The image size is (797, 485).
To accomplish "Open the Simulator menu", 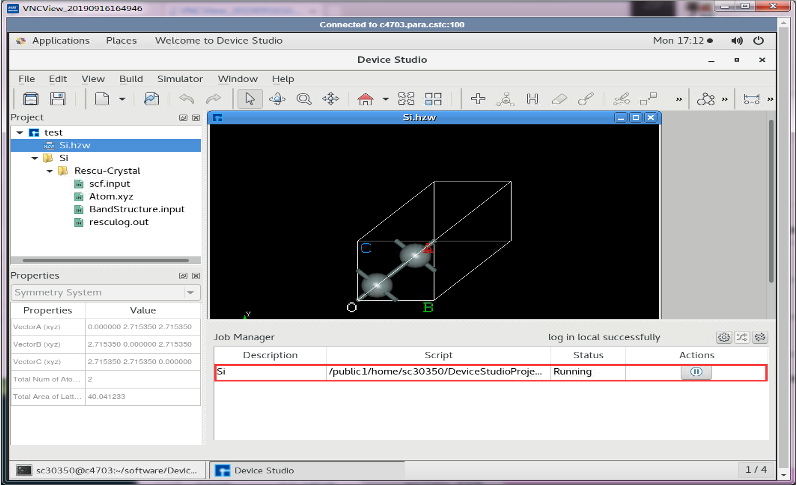I will 179,79.
